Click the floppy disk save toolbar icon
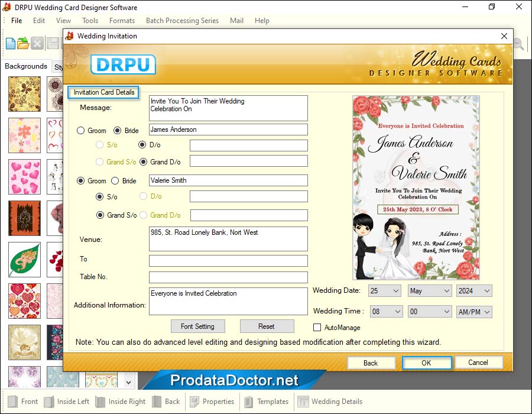This screenshot has width=532, height=414. (53, 43)
